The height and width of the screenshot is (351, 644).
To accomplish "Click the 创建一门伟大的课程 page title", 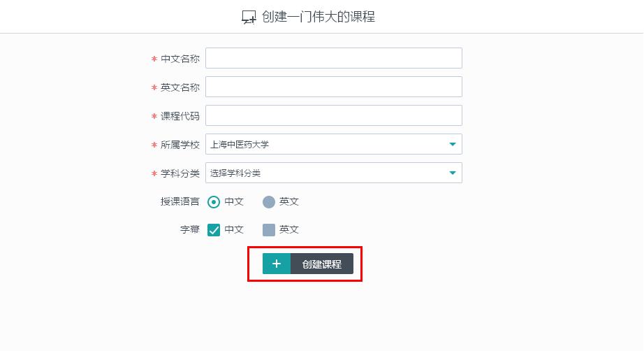I will click(x=319, y=17).
